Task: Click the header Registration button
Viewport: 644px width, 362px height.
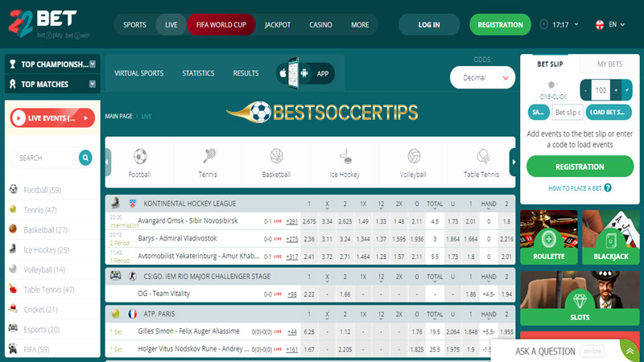Action: tap(500, 25)
